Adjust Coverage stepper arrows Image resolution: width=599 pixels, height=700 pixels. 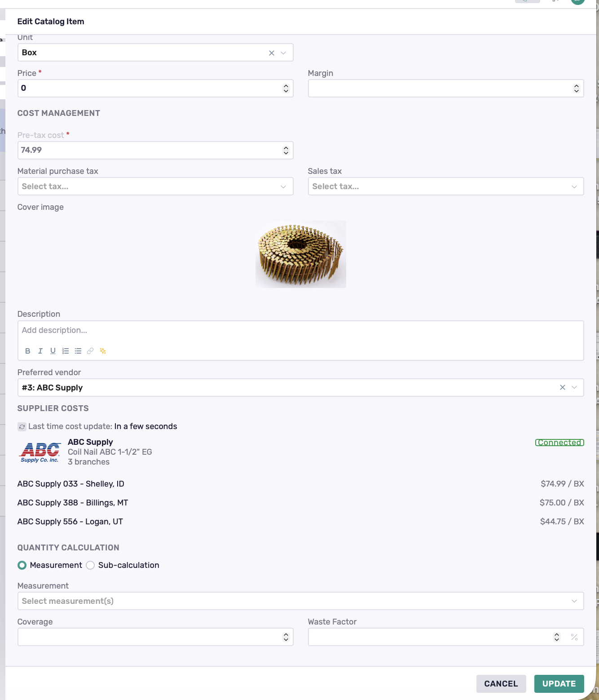coord(286,637)
